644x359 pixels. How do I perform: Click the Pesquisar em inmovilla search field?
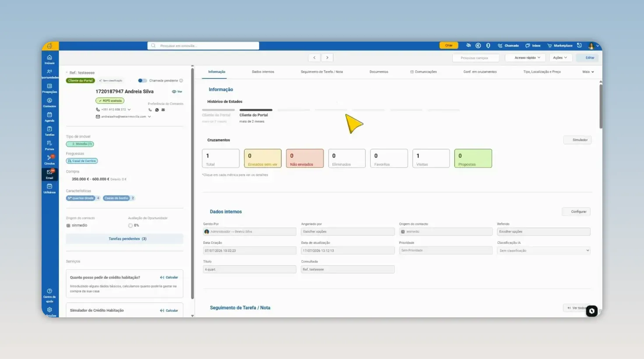[203, 46]
